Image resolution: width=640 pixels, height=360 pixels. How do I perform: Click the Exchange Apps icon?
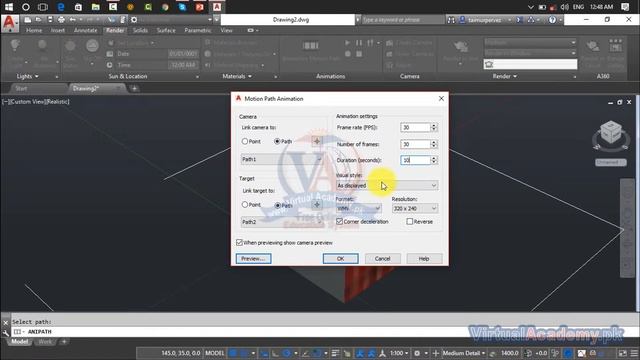coord(520,20)
